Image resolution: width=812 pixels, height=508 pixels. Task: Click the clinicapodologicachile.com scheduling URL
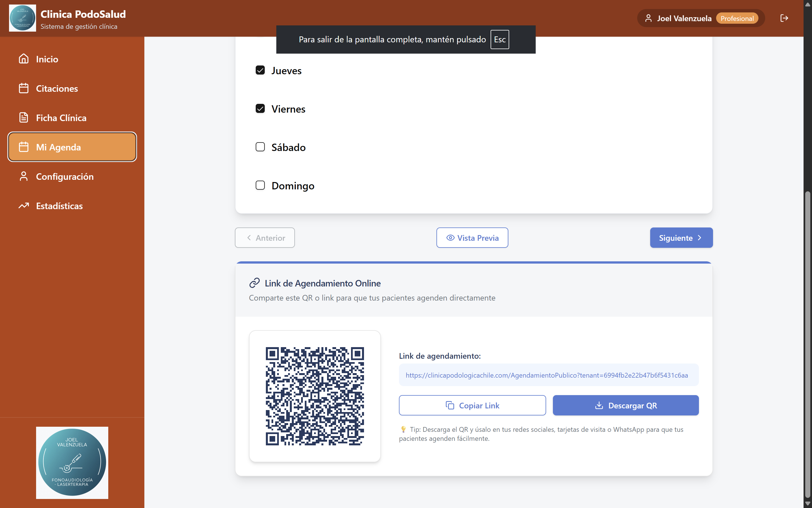click(547, 375)
